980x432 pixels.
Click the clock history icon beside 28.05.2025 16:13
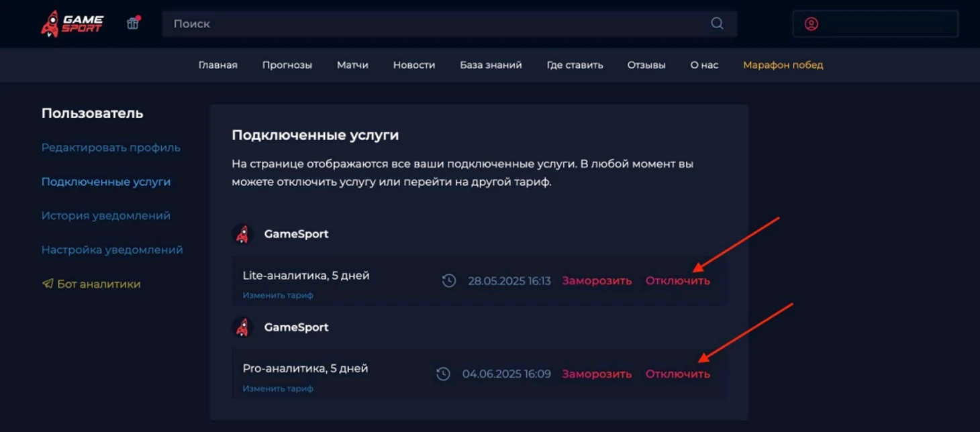click(449, 280)
